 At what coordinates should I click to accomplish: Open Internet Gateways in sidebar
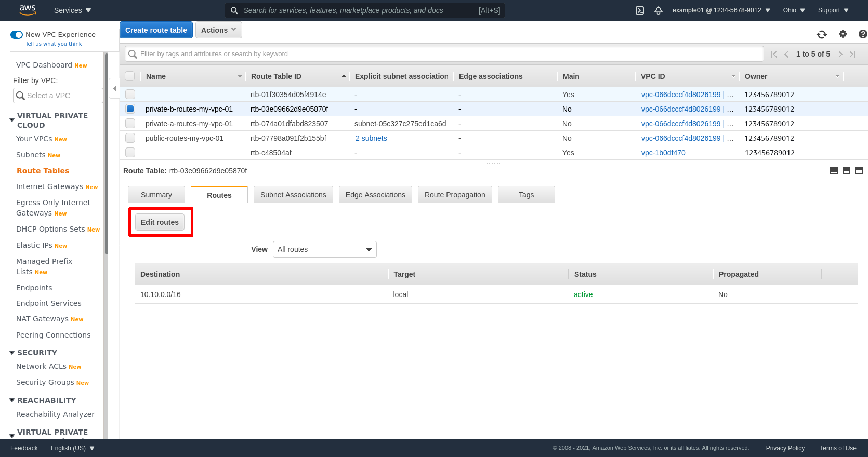pyautogui.click(x=49, y=186)
